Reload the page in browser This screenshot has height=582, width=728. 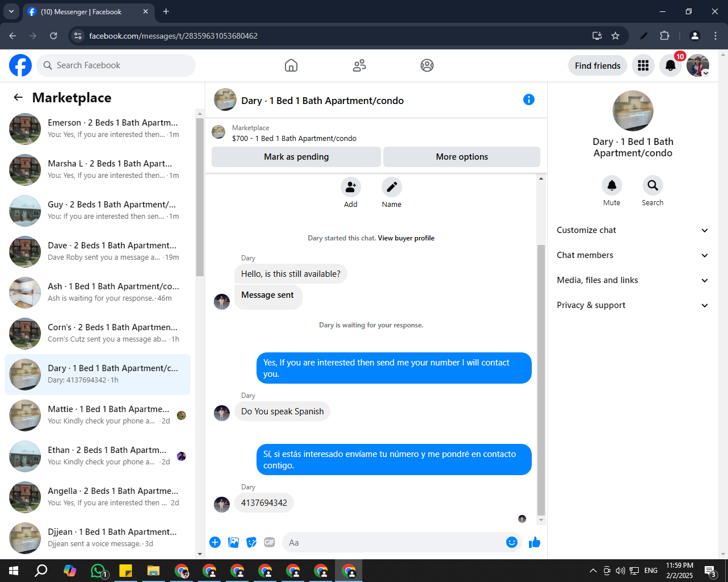(x=53, y=36)
